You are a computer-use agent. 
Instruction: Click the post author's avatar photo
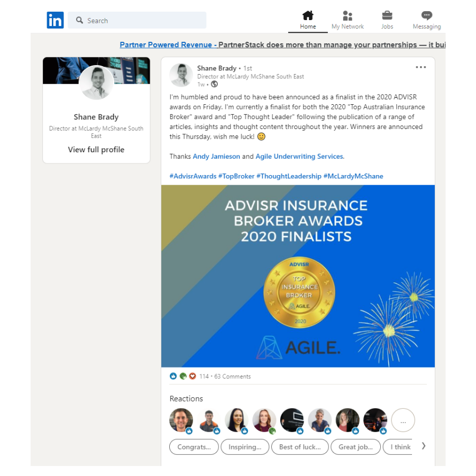tap(181, 75)
